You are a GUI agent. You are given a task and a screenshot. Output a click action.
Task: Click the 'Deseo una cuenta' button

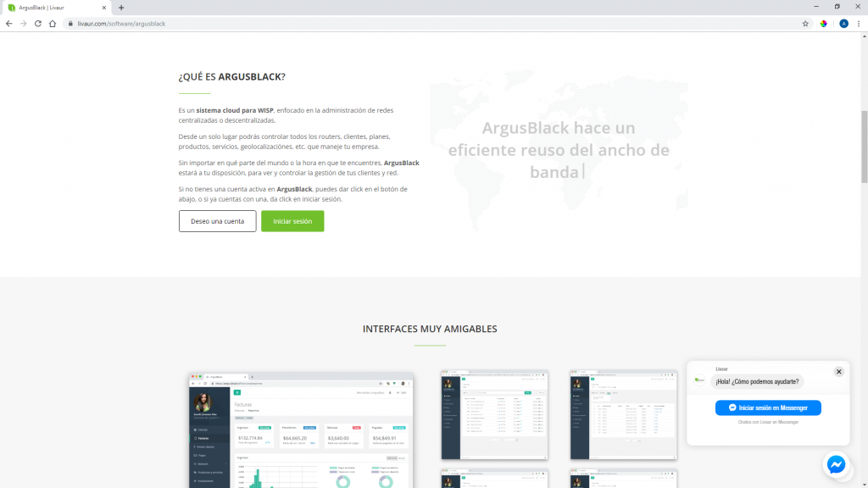coord(218,221)
